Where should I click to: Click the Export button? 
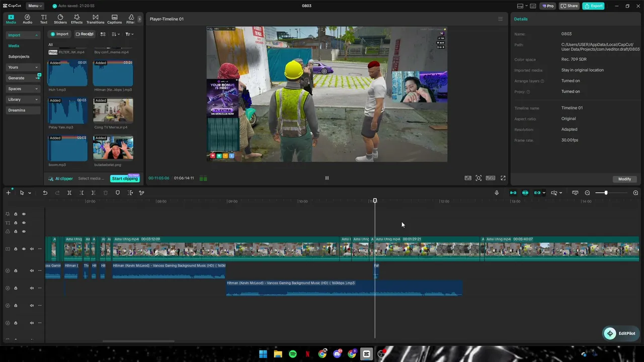594,6
